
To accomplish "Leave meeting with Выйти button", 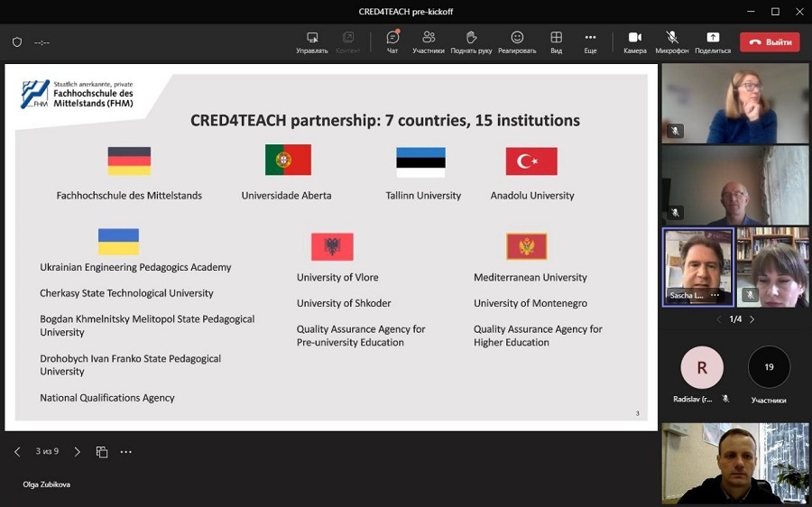I will [770, 41].
